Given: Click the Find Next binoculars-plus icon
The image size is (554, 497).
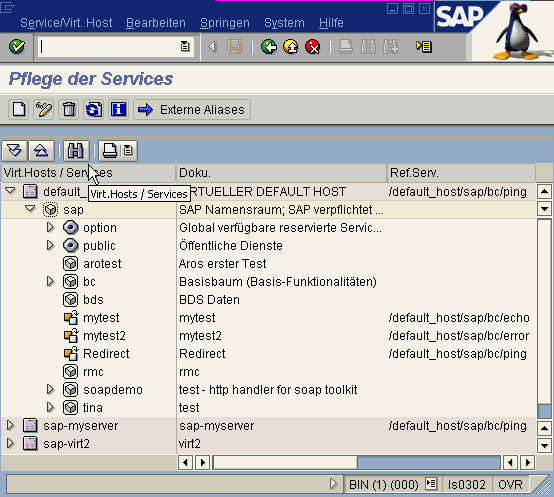Looking at the screenshot, I should pyautogui.click(x=390, y=47).
